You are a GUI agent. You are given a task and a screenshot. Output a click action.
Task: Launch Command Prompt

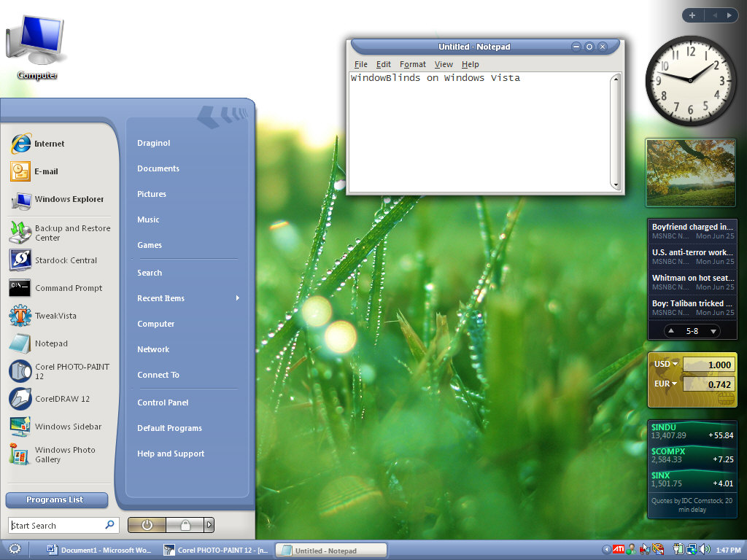coord(56,288)
